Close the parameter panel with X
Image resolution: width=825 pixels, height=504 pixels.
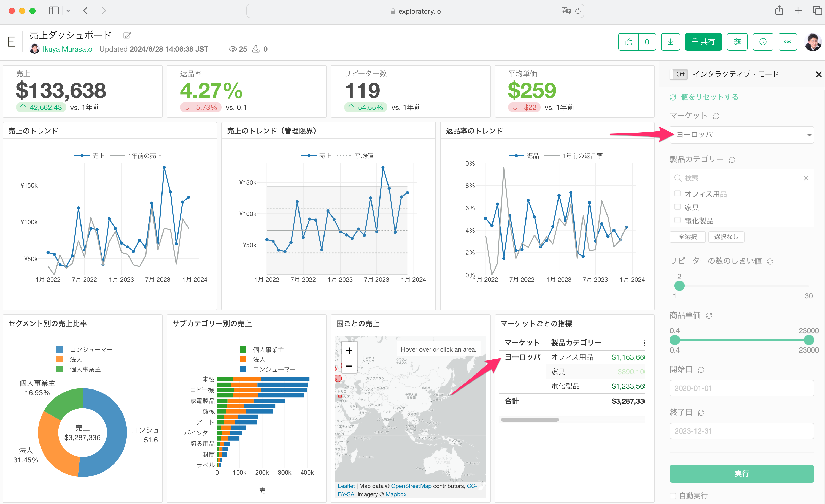click(819, 74)
